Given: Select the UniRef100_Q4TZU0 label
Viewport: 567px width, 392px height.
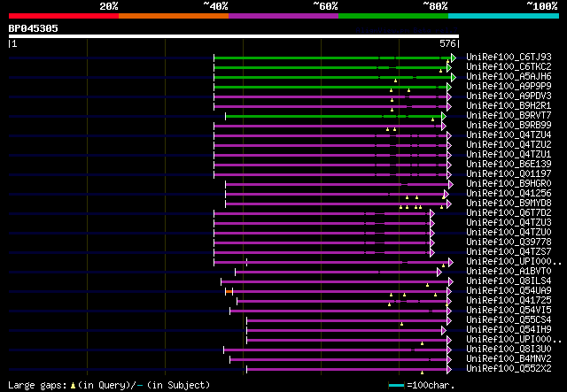Looking at the screenshot, I should click(509, 233).
